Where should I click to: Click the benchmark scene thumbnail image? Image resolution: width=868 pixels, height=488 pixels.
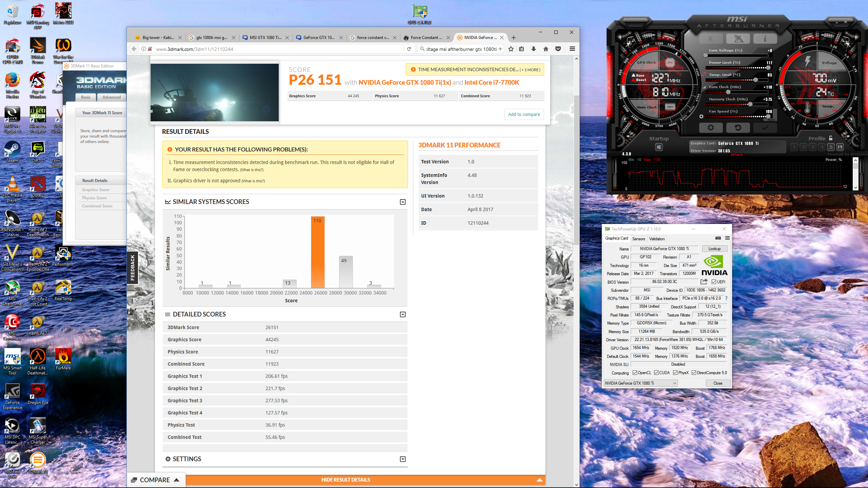(x=215, y=93)
